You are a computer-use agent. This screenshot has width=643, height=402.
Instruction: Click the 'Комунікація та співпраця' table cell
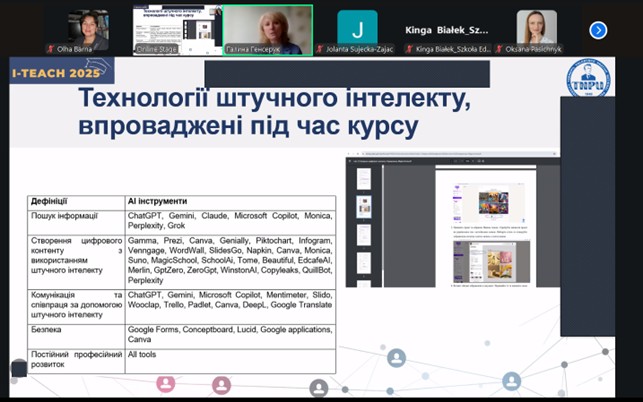point(76,307)
